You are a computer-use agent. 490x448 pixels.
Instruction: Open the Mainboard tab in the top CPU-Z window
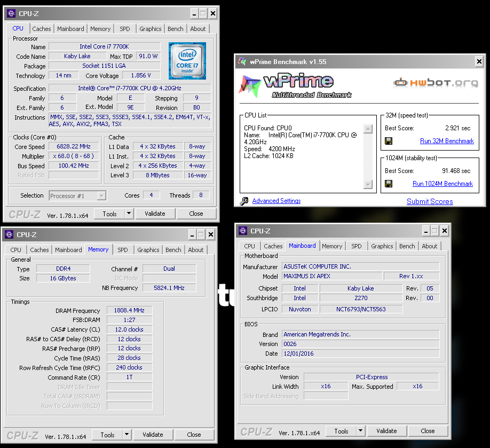pyautogui.click(x=70, y=29)
